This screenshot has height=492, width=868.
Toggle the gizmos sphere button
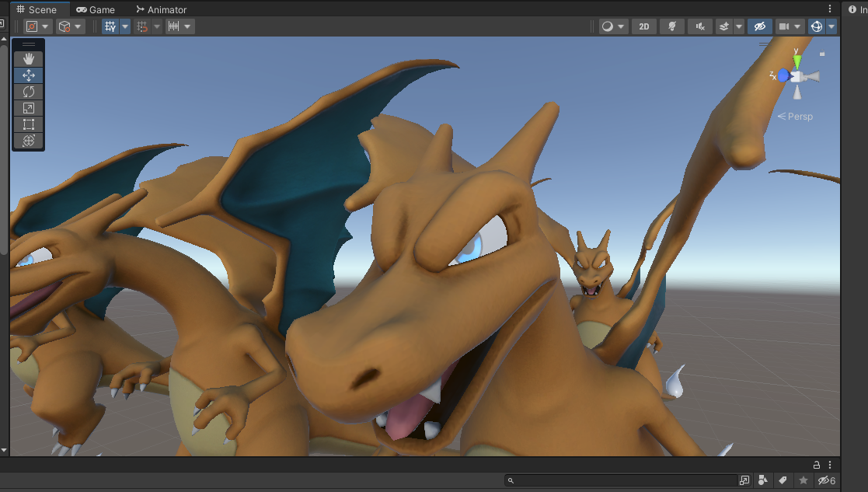point(817,26)
